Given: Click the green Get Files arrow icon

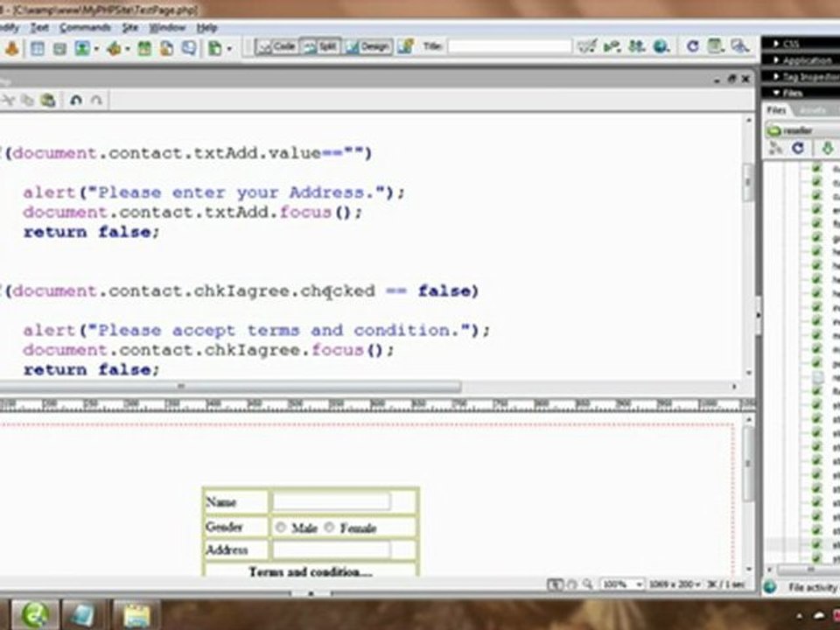Looking at the screenshot, I should (x=828, y=149).
